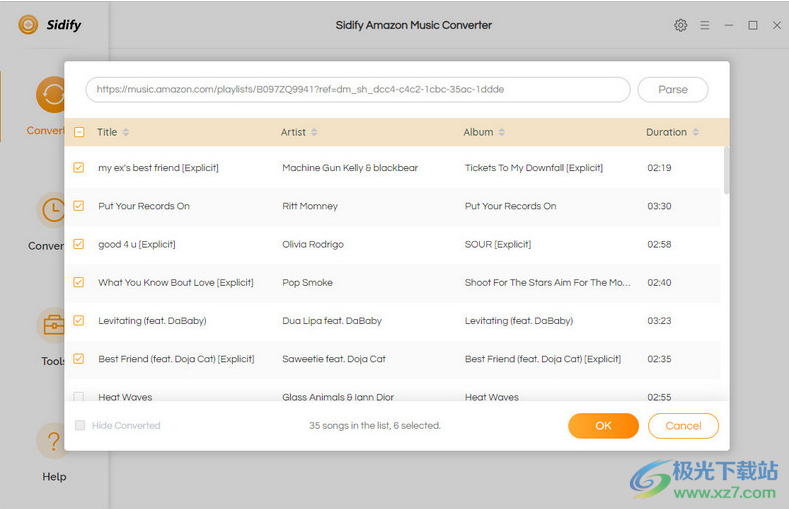Screen dimensions: 789x509
Task: Minimize the Sidify window
Action: tap(729, 25)
